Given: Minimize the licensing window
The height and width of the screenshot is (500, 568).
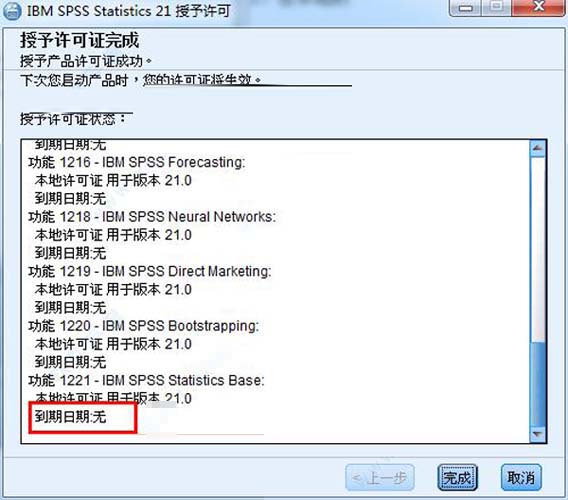Looking at the screenshot, I should (466, 8).
